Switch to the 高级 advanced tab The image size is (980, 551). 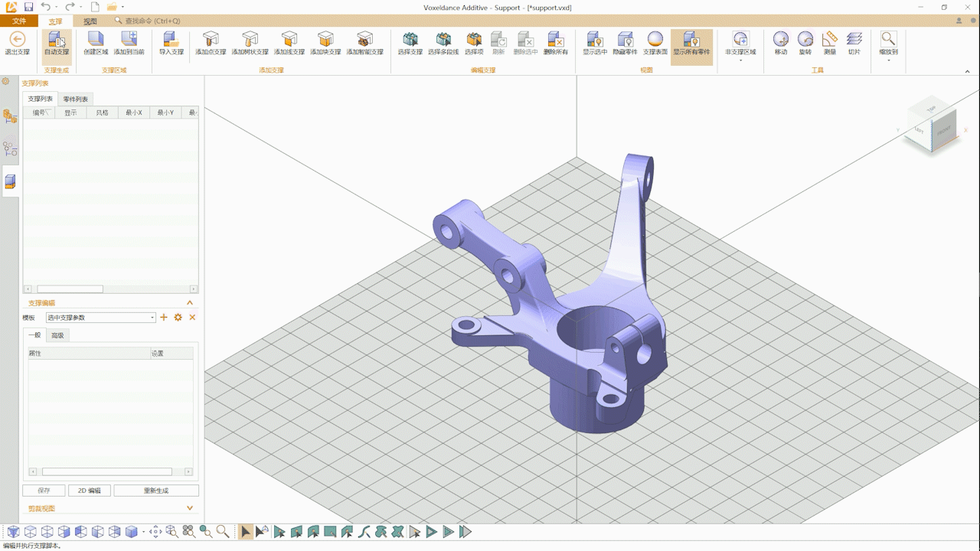point(57,335)
